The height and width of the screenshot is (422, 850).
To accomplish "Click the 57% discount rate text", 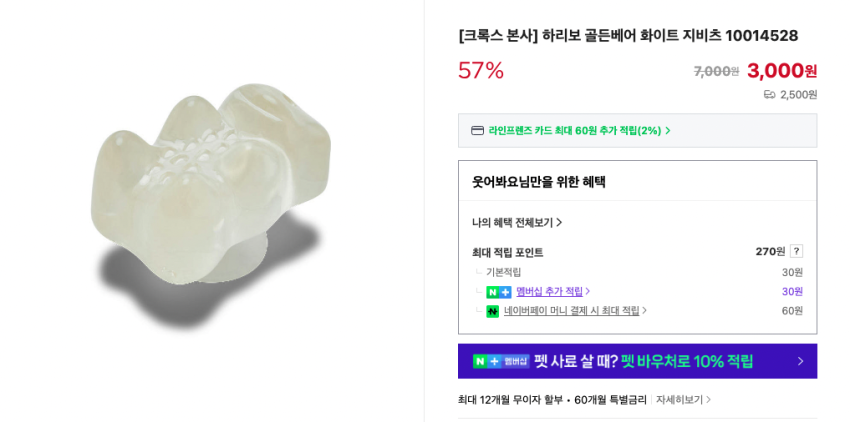I will click(x=481, y=71).
